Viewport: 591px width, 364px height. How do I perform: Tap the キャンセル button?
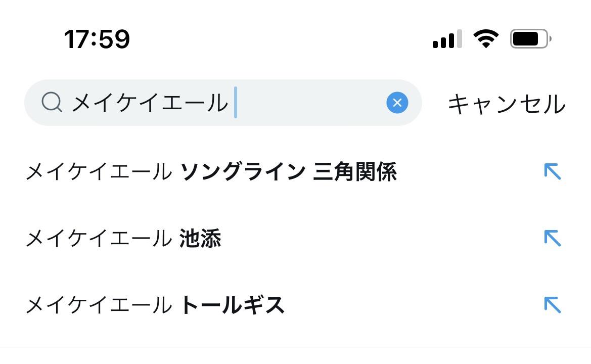pyautogui.click(x=506, y=104)
